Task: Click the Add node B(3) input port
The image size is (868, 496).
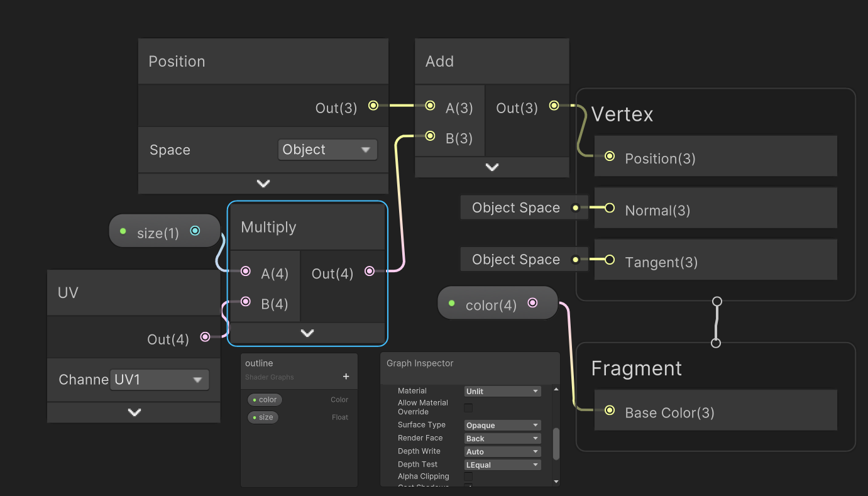Action: pos(431,136)
